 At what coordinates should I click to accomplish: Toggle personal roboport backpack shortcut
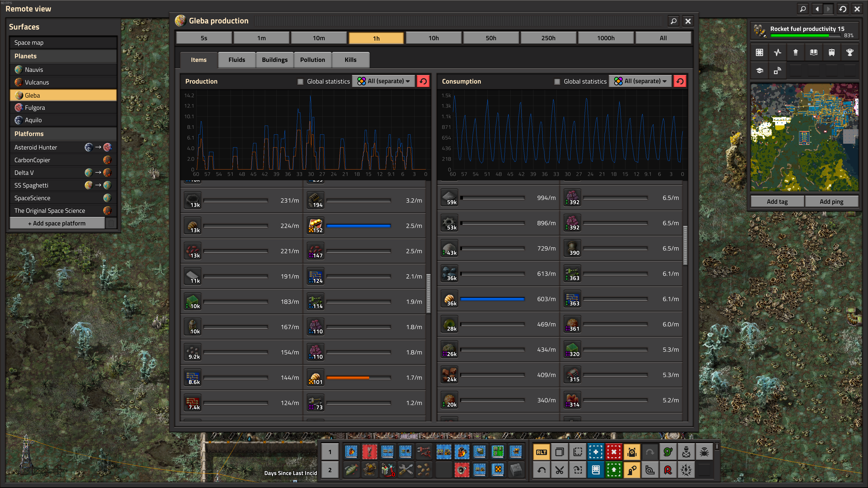pyautogui.click(x=632, y=452)
